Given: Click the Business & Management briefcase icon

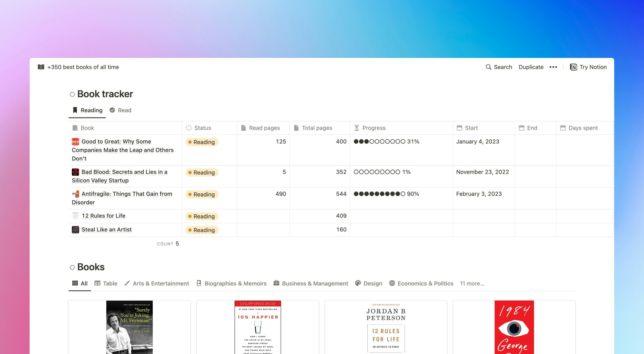Looking at the screenshot, I should point(276,283).
